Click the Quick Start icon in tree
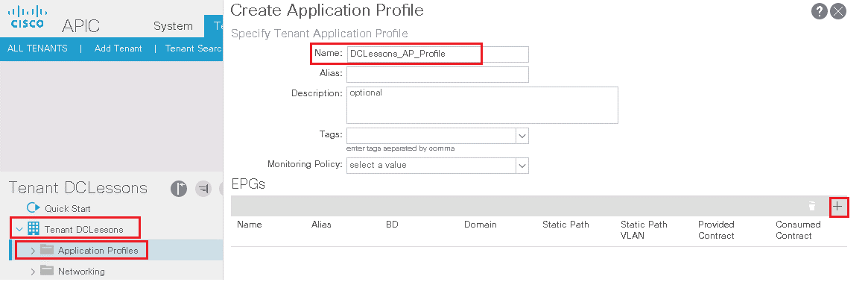 [x=34, y=208]
